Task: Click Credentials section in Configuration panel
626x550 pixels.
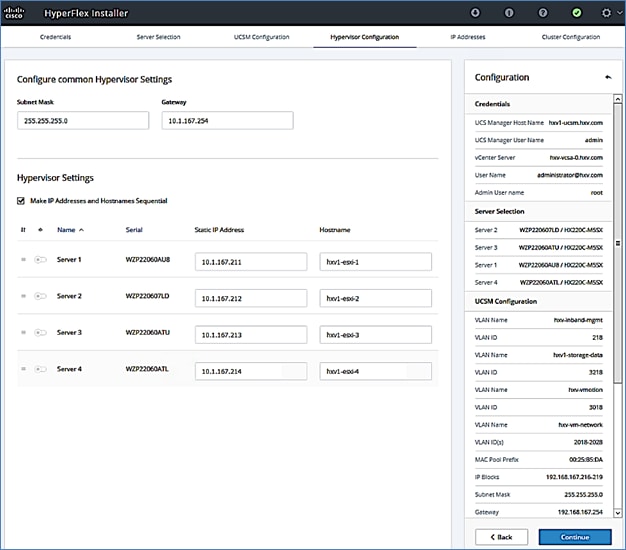Action: tap(492, 104)
